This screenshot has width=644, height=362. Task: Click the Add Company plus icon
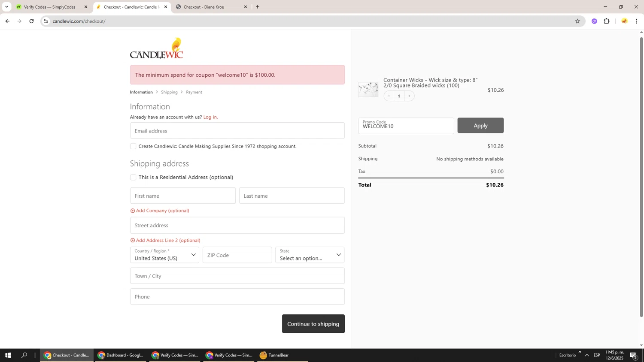click(133, 211)
